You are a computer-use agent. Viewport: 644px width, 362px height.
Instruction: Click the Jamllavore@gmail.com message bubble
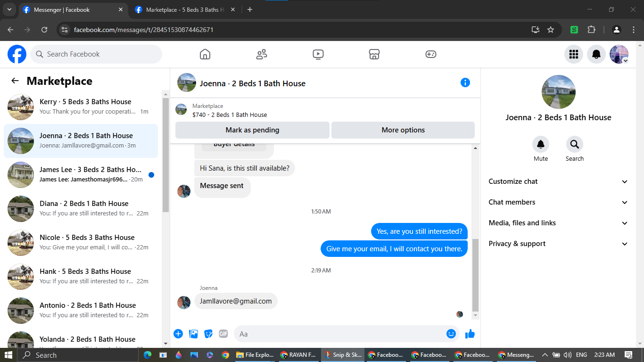pos(236,301)
